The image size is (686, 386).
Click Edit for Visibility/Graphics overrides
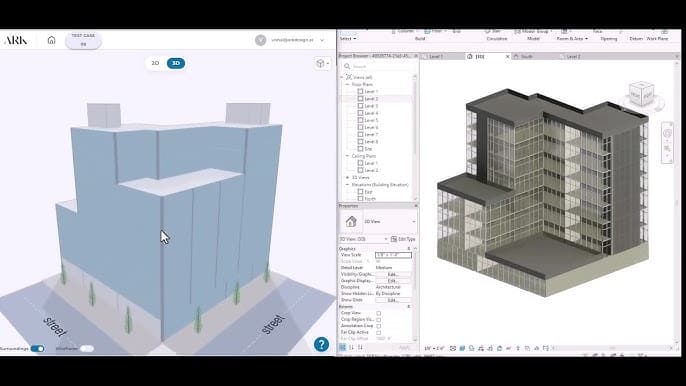pos(393,274)
